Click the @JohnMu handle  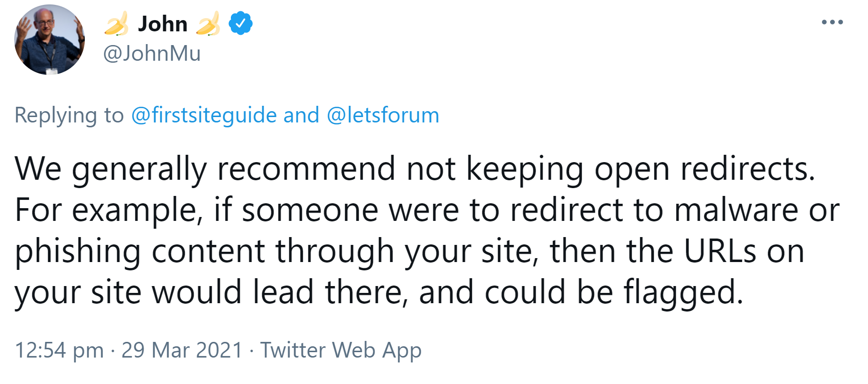point(152,54)
